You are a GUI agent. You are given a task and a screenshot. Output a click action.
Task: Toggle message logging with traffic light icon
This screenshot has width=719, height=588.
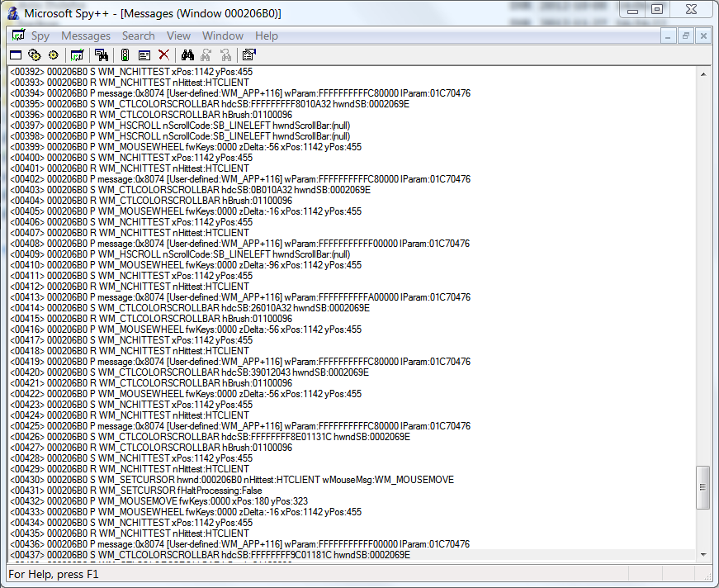125,55
